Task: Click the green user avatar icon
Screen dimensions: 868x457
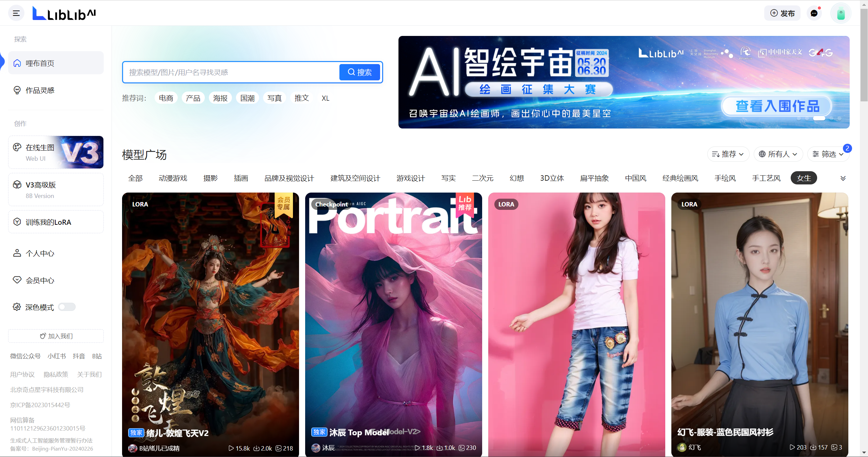Action: click(841, 14)
